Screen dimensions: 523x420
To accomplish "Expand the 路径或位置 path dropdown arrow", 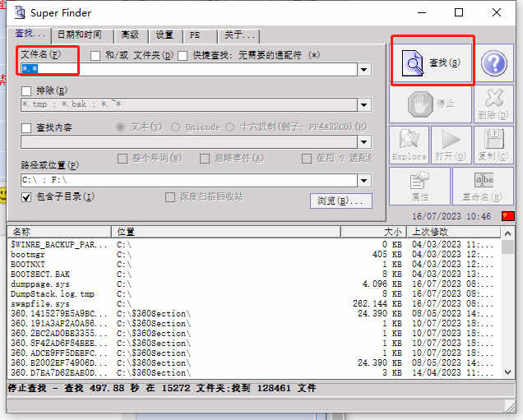I will tap(364, 180).
